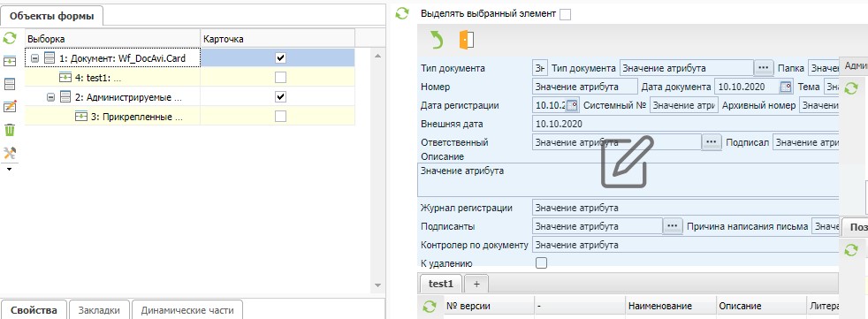Open the 'Динамические части' tab
The height and width of the screenshot is (319, 868).
187,310
